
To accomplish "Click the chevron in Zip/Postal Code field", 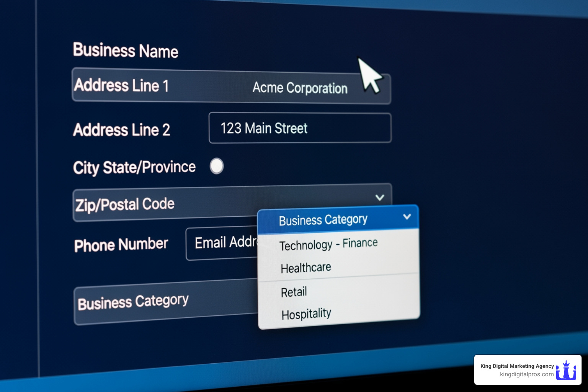I will (x=379, y=198).
